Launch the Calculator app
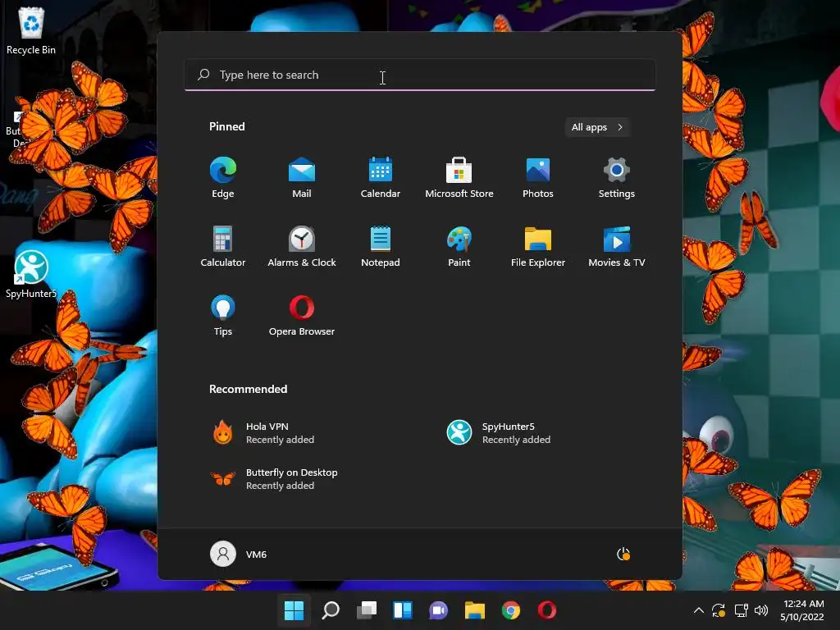 (223, 246)
